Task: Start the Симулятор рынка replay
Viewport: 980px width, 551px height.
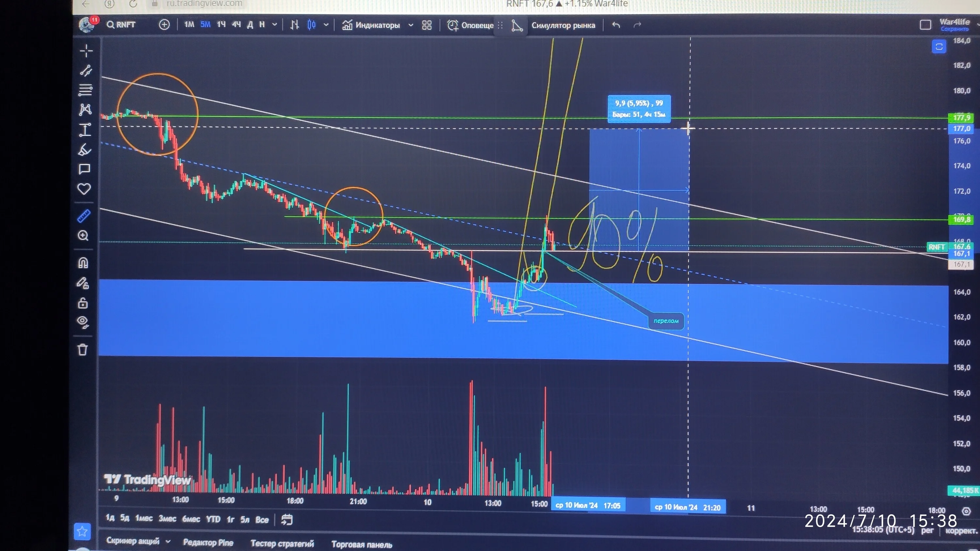Action: click(x=563, y=25)
